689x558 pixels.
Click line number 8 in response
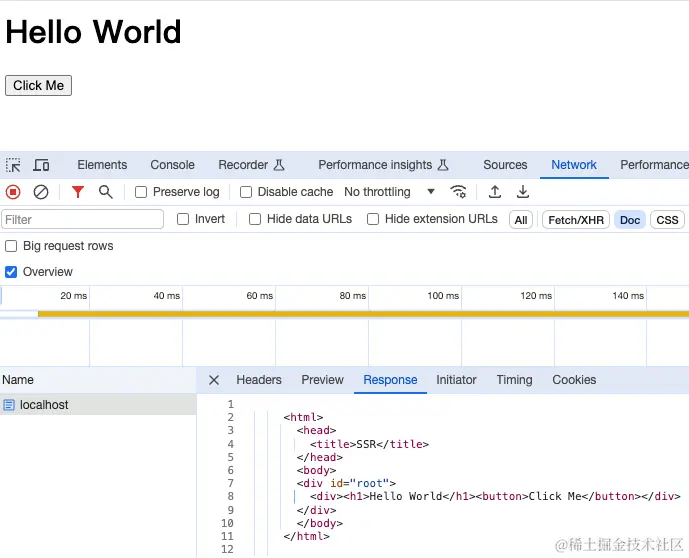[x=230, y=496]
